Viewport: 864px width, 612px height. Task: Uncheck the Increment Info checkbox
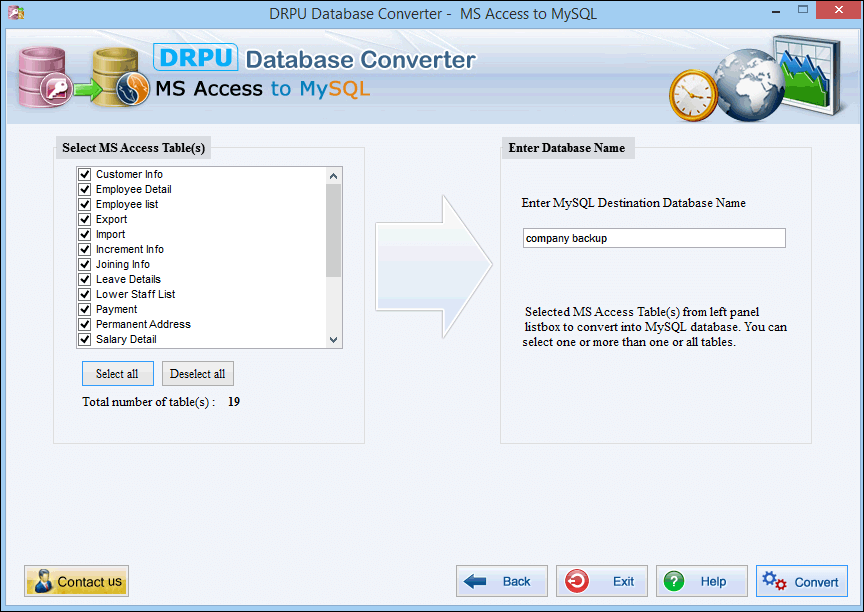(84, 249)
